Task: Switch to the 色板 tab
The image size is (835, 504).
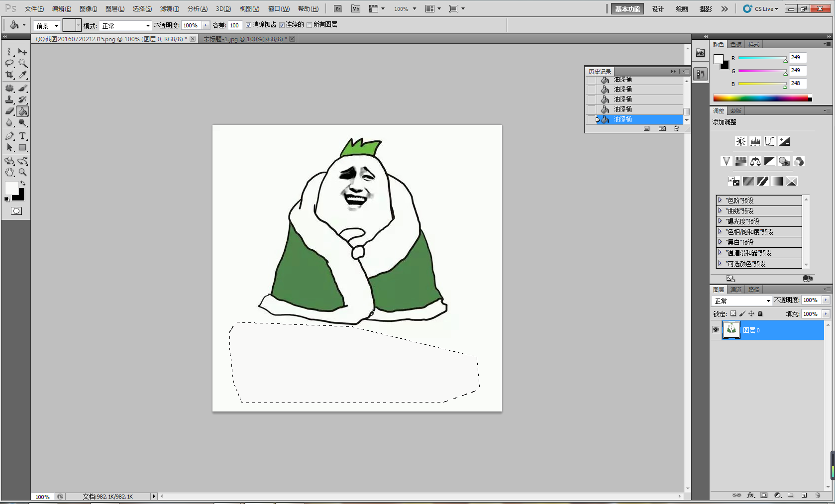Action: click(x=736, y=44)
